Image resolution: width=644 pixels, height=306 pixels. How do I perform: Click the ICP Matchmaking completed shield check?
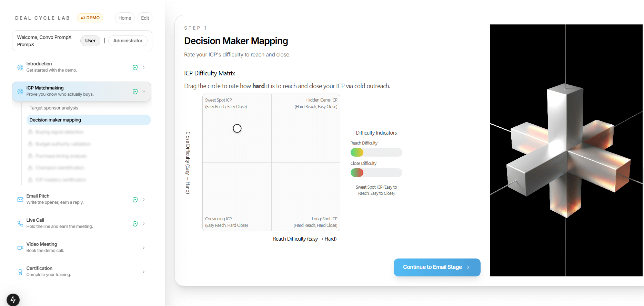click(135, 92)
